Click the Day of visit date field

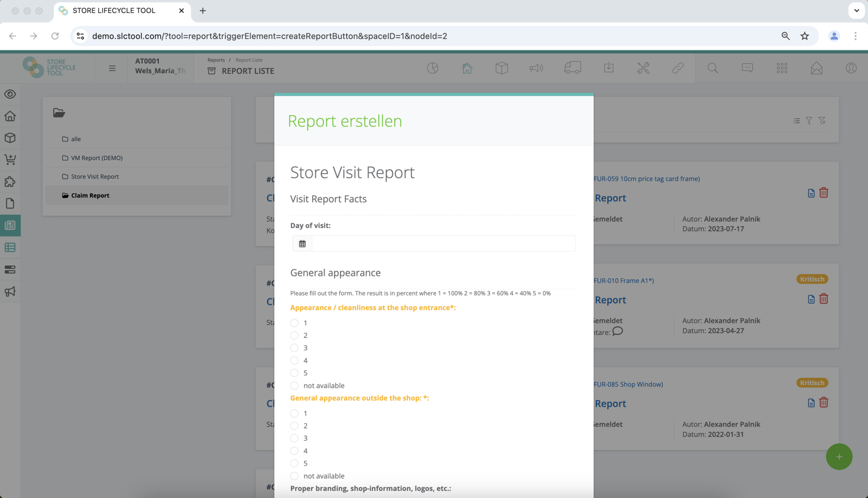coord(443,243)
